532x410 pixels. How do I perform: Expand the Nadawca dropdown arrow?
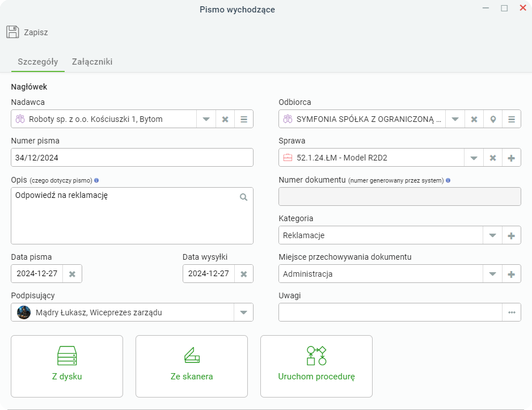coord(206,119)
